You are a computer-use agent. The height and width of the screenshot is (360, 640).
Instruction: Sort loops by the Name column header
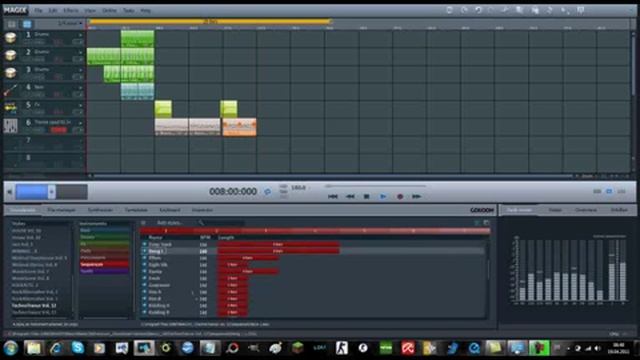click(x=156, y=237)
